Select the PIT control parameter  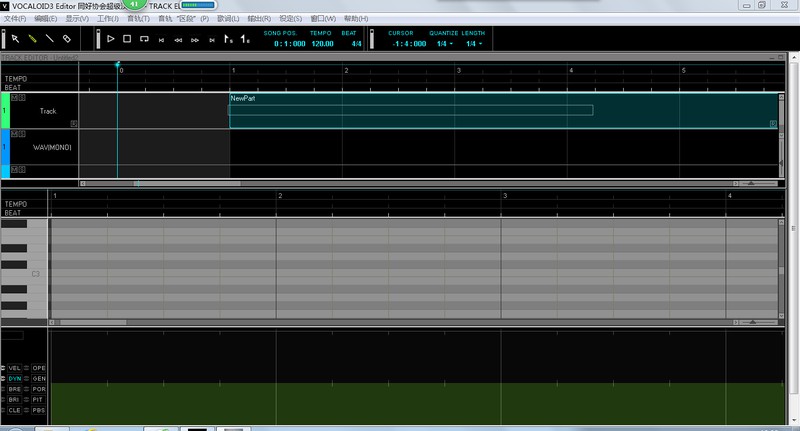coord(39,399)
